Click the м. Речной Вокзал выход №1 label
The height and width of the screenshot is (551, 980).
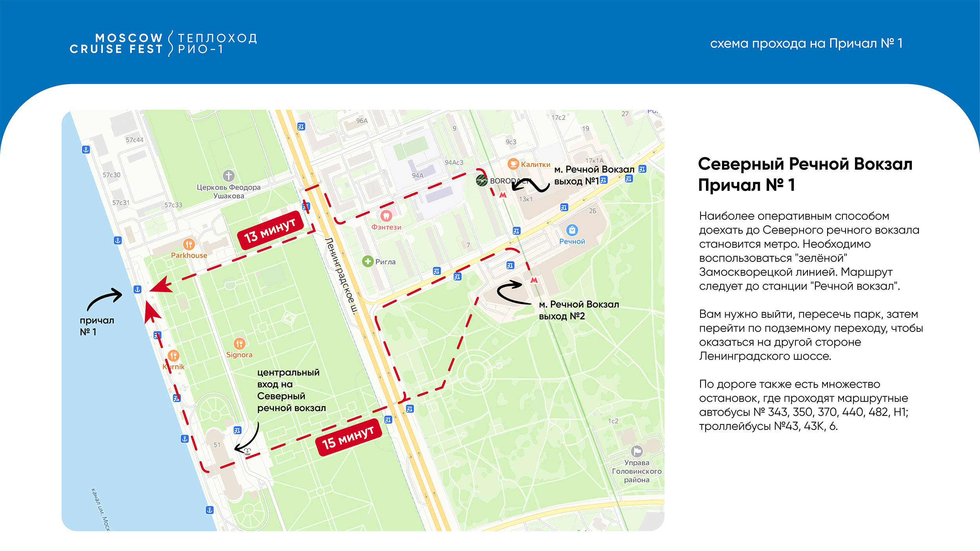(x=594, y=175)
